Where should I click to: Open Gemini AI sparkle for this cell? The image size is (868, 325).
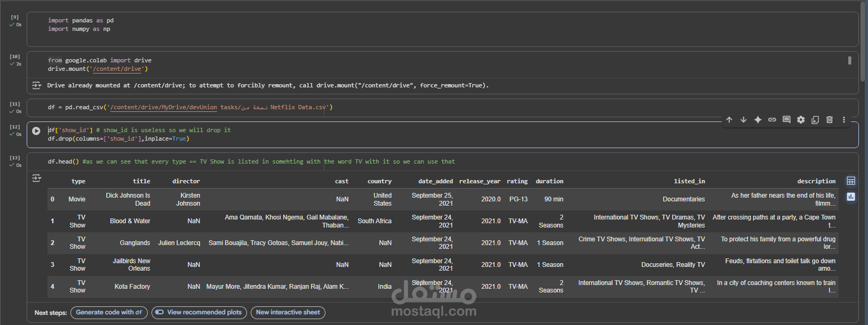(758, 120)
